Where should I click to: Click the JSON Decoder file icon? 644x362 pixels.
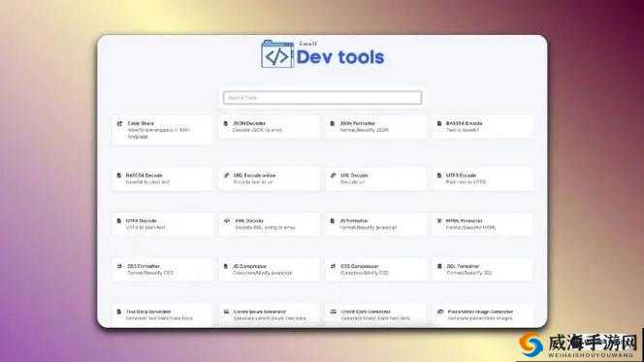coord(225,123)
